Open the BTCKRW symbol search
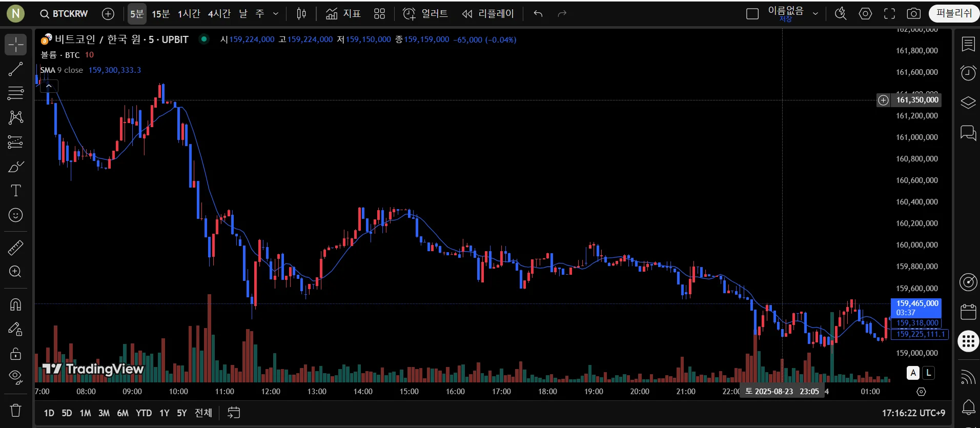The image size is (980, 428). pos(64,14)
